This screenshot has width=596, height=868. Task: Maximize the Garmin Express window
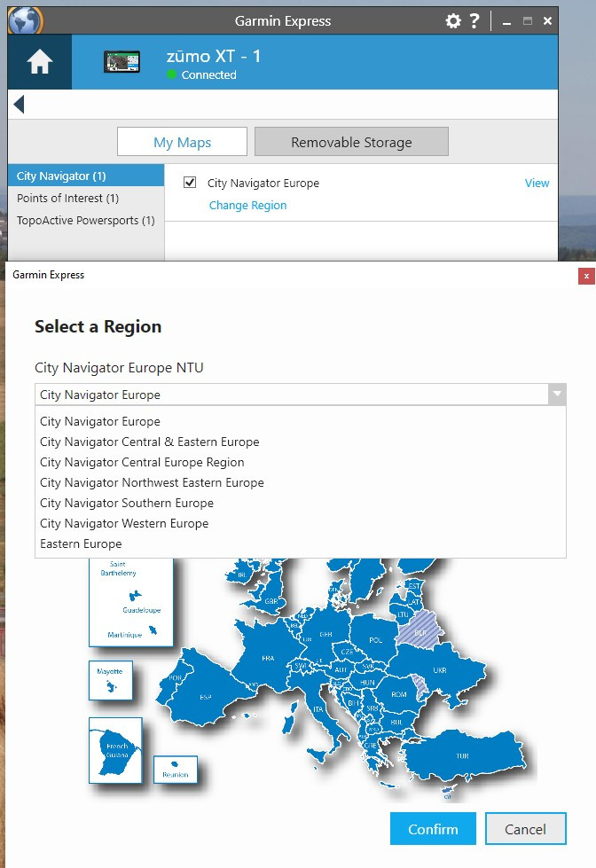528,21
